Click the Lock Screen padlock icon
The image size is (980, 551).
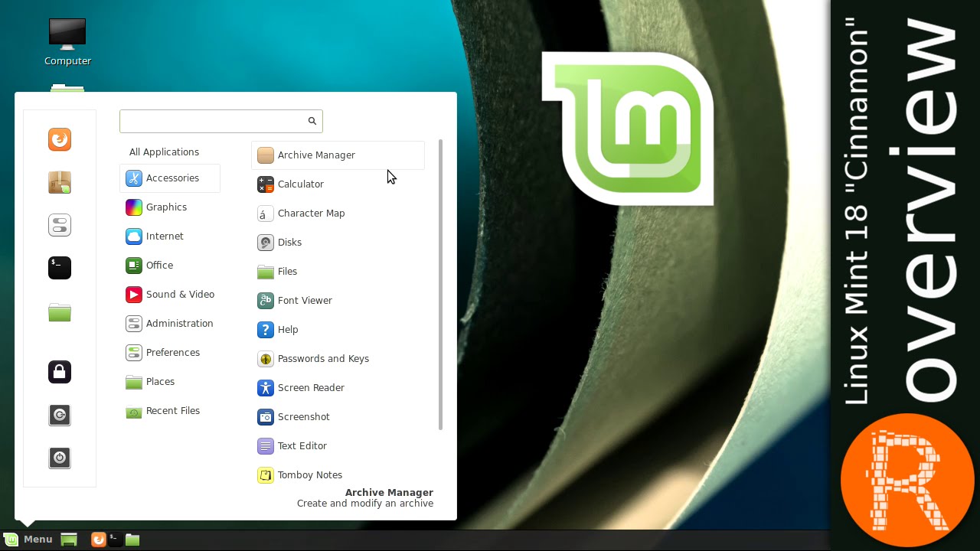pyautogui.click(x=60, y=372)
